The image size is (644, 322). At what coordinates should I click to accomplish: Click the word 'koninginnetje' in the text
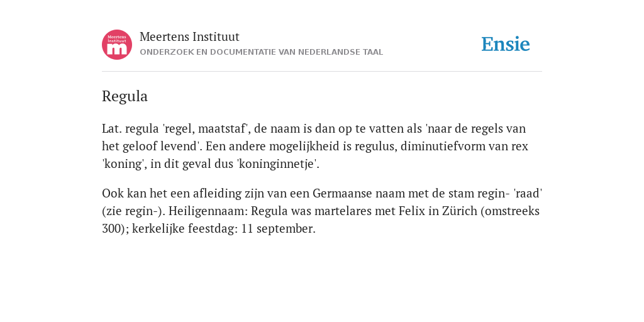pyautogui.click(x=277, y=164)
